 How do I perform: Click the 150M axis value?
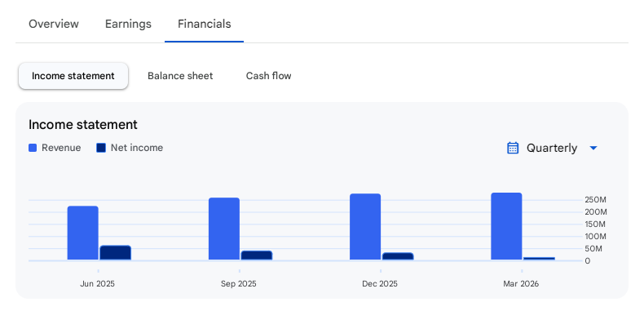click(x=596, y=224)
